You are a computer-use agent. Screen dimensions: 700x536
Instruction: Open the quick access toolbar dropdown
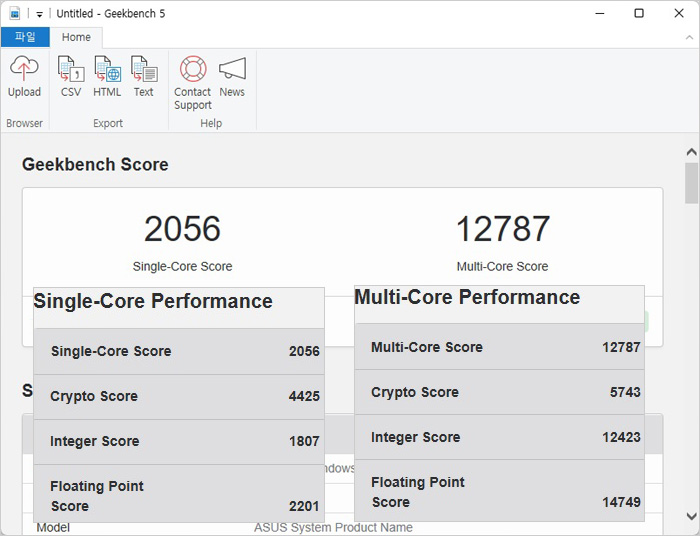click(39, 14)
